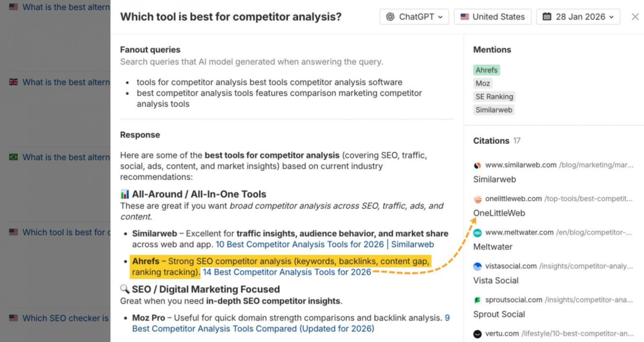644x342 pixels.
Task: Expand the 28 Jan 2026 date picker
Action: [x=578, y=17]
